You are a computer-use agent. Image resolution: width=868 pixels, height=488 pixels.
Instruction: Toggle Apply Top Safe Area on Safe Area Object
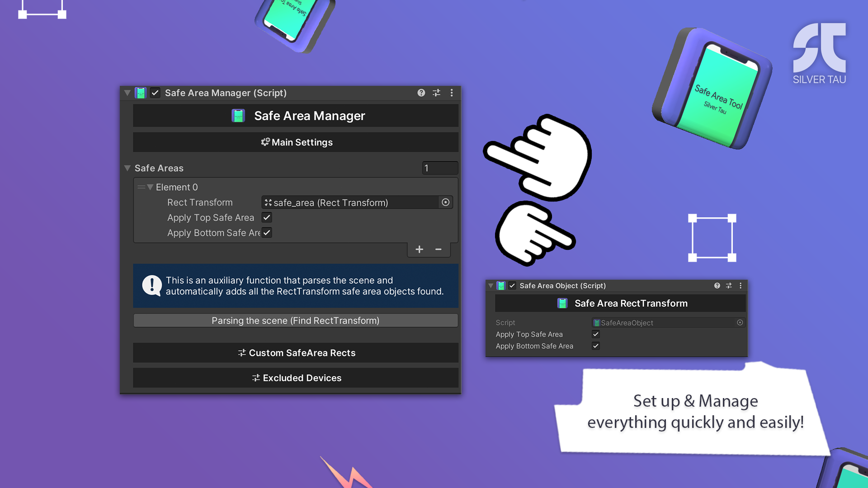point(596,334)
